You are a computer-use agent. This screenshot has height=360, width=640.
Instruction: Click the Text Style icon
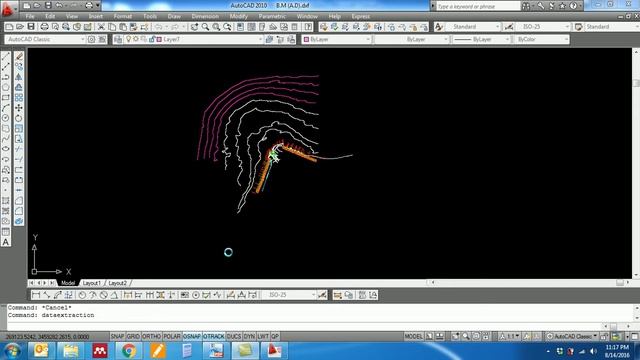(439, 27)
